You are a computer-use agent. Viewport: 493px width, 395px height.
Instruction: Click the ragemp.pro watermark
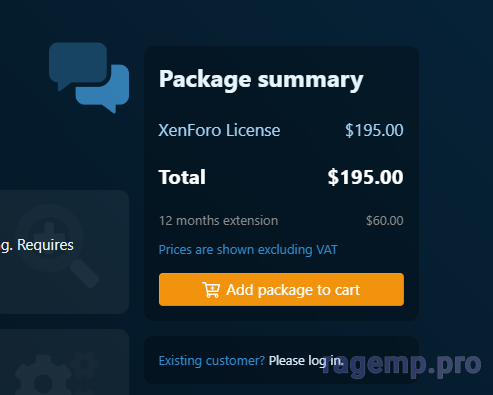coord(402,364)
